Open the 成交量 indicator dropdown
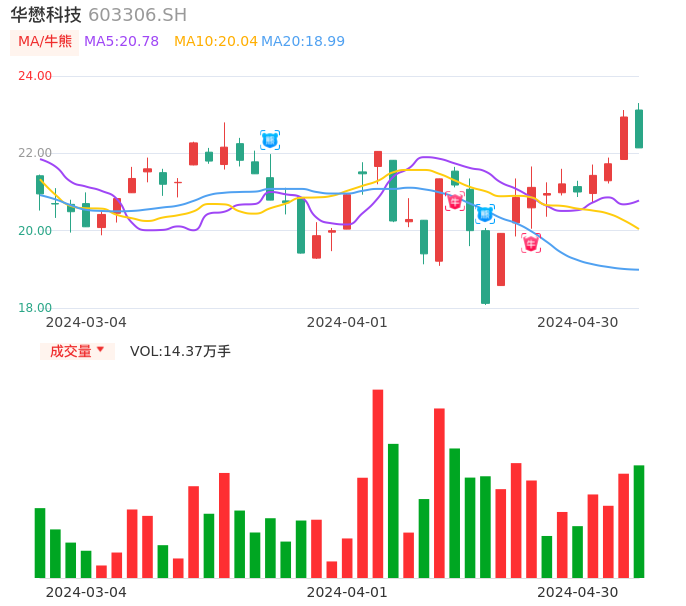Viewport: 686px width, 606px height. click(x=77, y=351)
